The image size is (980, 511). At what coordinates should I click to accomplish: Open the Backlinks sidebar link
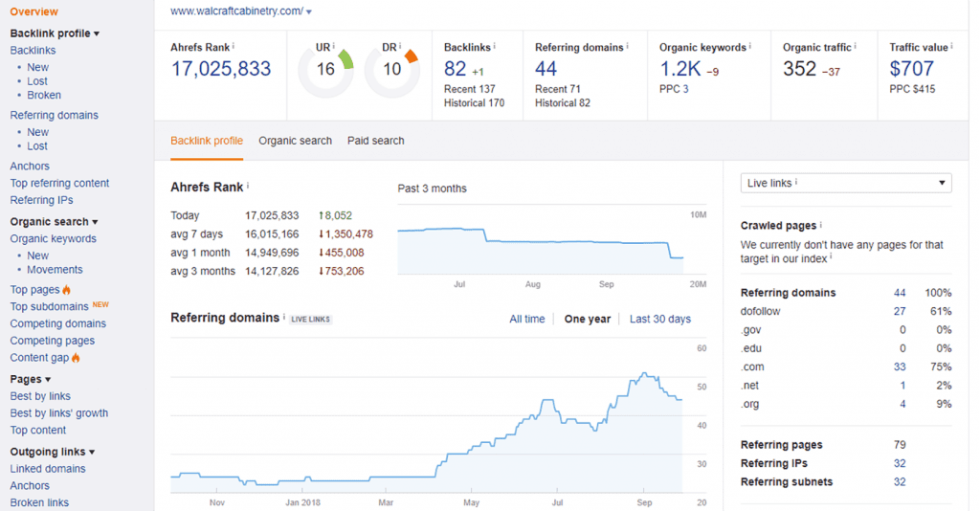(x=33, y=50)
